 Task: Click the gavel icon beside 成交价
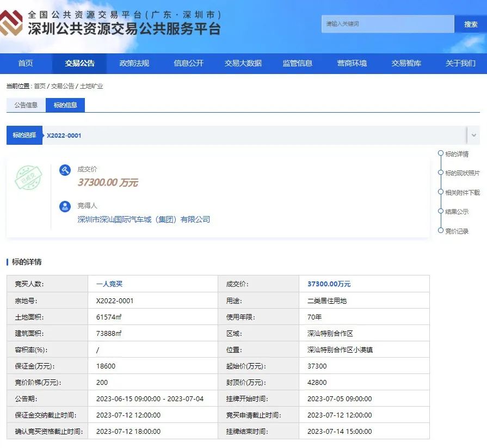[x=65, y=170]
